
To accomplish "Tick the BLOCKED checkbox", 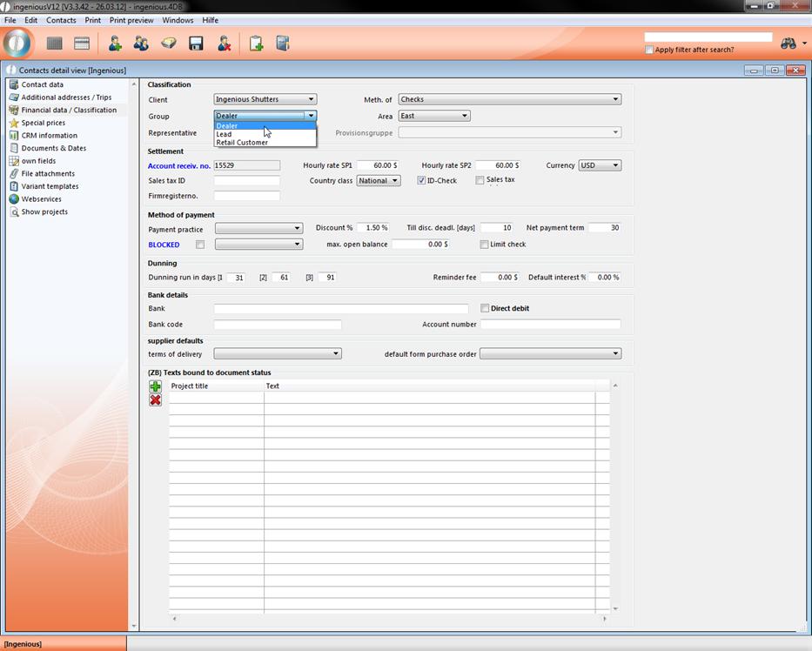I will point(200,245).
